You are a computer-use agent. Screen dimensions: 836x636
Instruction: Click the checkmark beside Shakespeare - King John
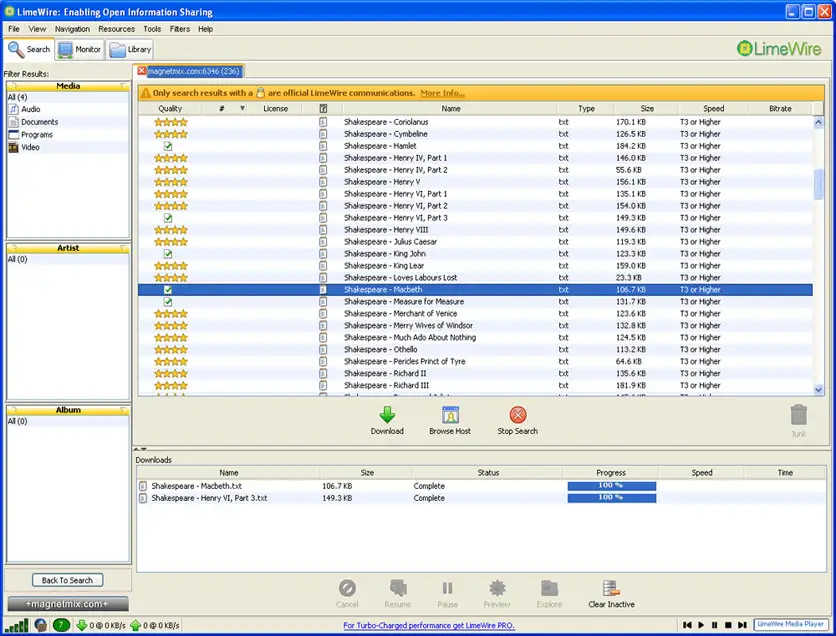168,254
